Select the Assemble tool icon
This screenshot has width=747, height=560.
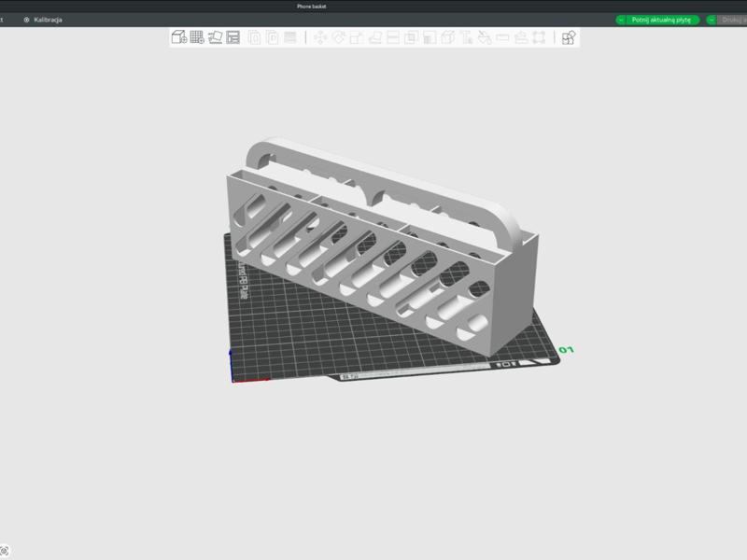pos(521,37)
